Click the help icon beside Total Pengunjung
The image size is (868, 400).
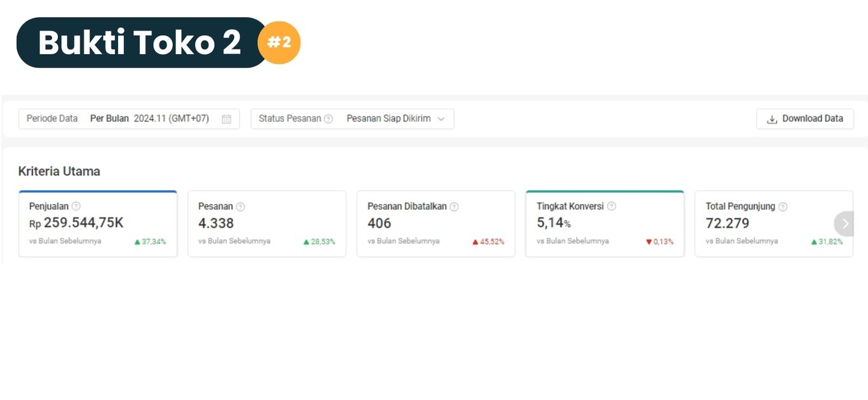pyautogui.click(x=783, y=207)
